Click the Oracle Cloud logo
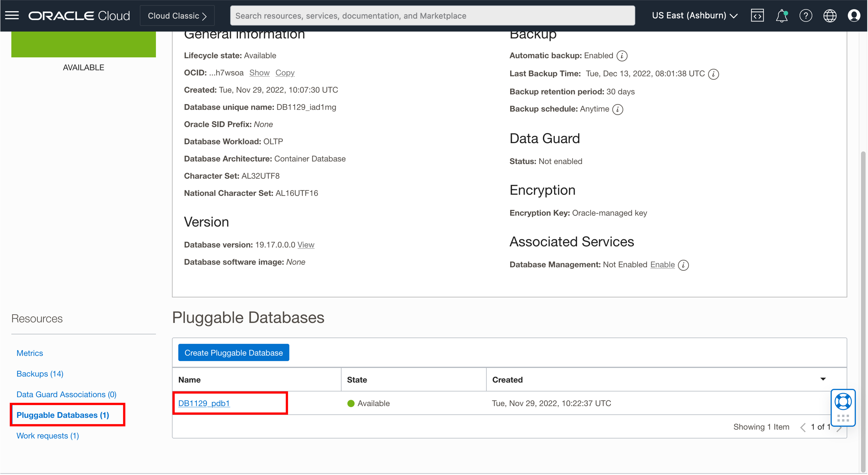 coord(79,15)
